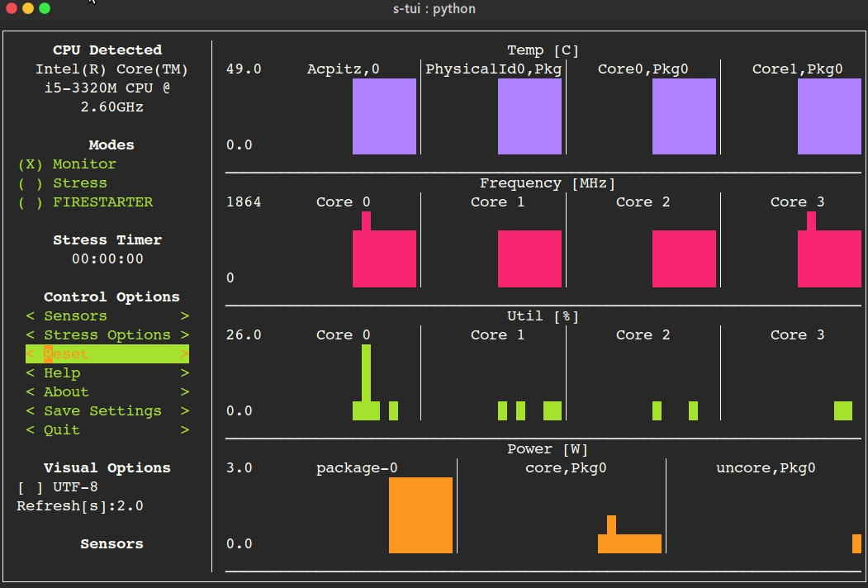Click the right arrow next to Stress Options
The width and height of the screenshot is (868, 588).
[x=185, y=335]
